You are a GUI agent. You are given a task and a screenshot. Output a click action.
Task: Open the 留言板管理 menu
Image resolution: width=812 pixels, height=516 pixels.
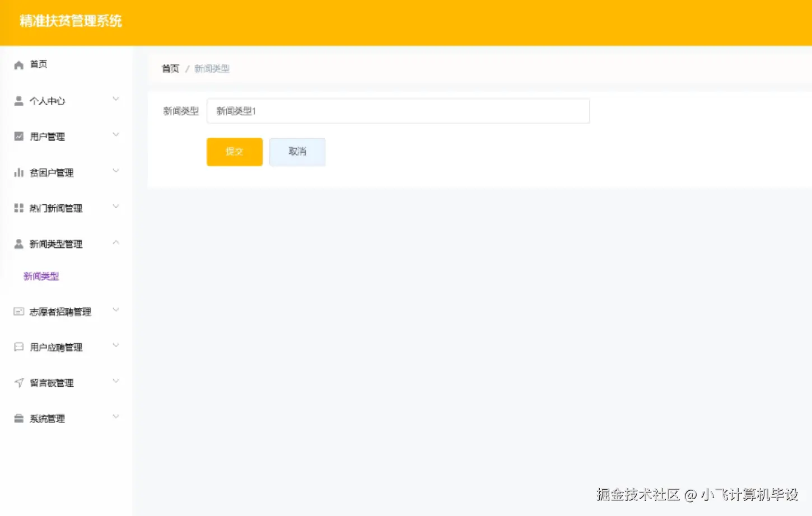pyautogui.click(x=66, y=383)
